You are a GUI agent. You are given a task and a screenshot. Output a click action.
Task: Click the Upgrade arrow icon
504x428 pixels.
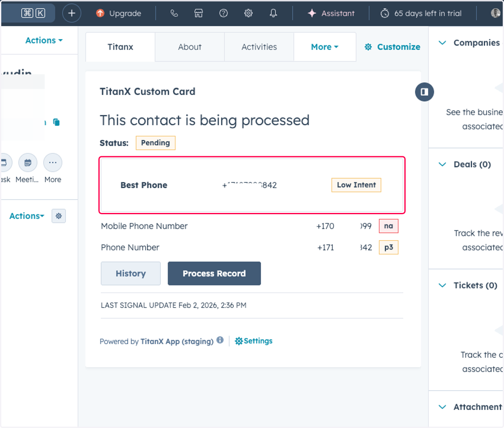[100, 13]
